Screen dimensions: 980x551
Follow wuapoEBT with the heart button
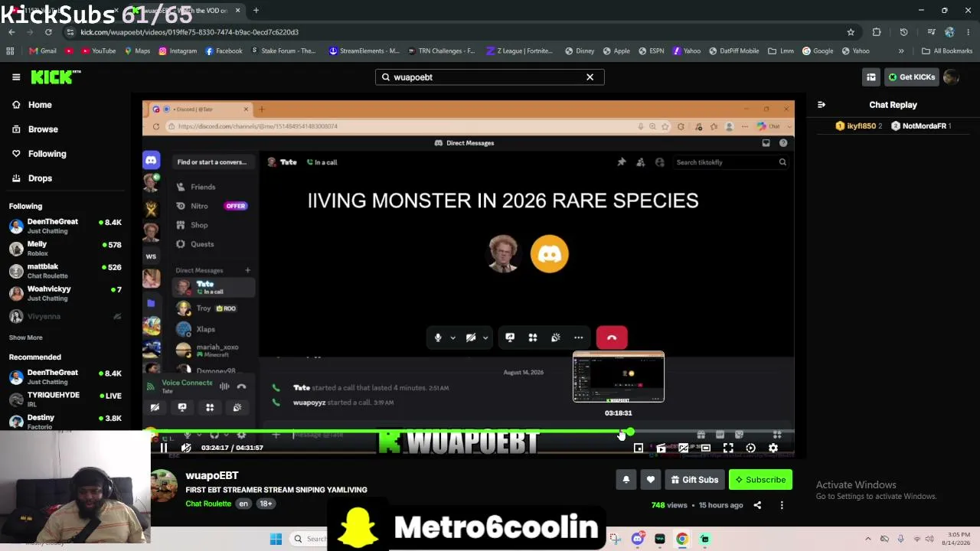click(x=651, y=480)
